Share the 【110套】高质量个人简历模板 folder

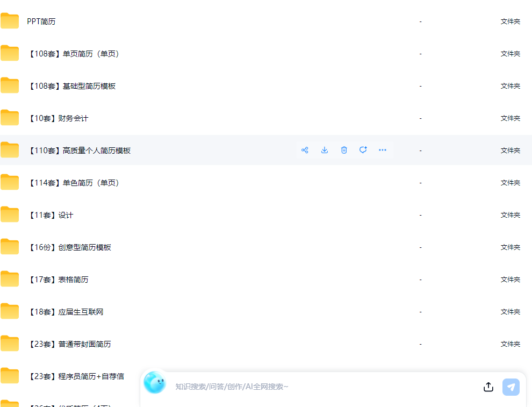tap(305, 150)
